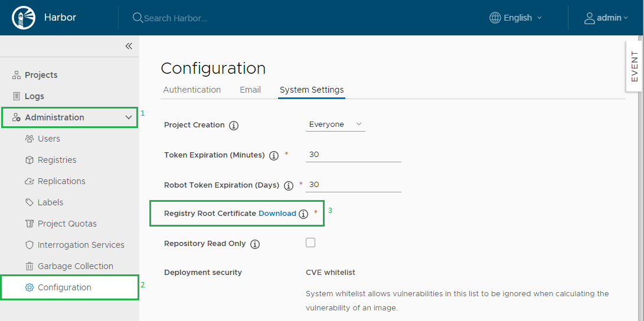Click the Configuration page heading

pos(213,68)
